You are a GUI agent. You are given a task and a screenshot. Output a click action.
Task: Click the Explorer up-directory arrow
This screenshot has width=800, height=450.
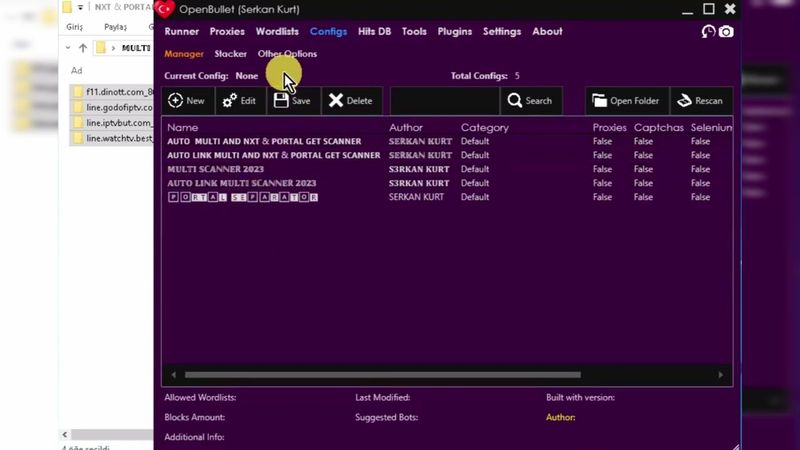coord(83,48)
